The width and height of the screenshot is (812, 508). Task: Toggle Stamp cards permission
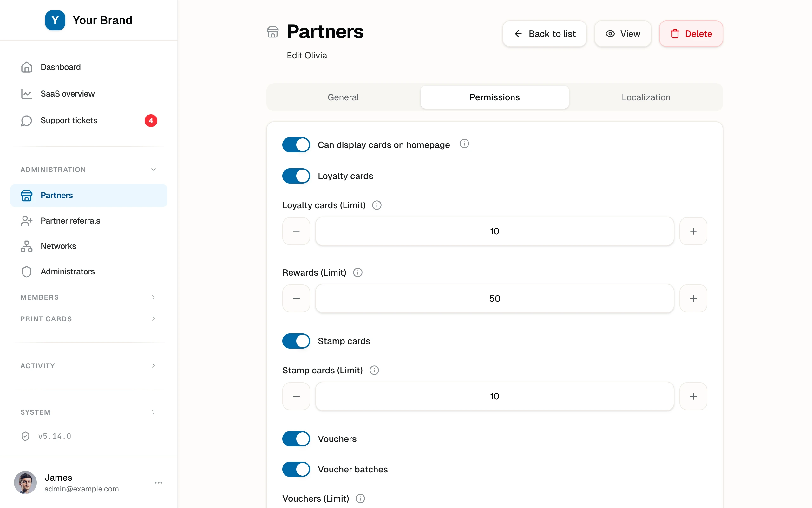point(296,341)
